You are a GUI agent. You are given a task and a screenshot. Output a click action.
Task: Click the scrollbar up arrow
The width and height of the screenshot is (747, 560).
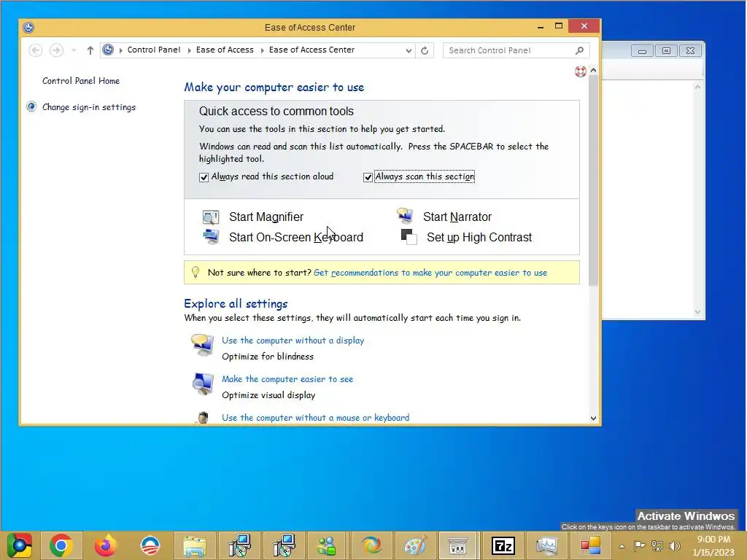(593, 71)
